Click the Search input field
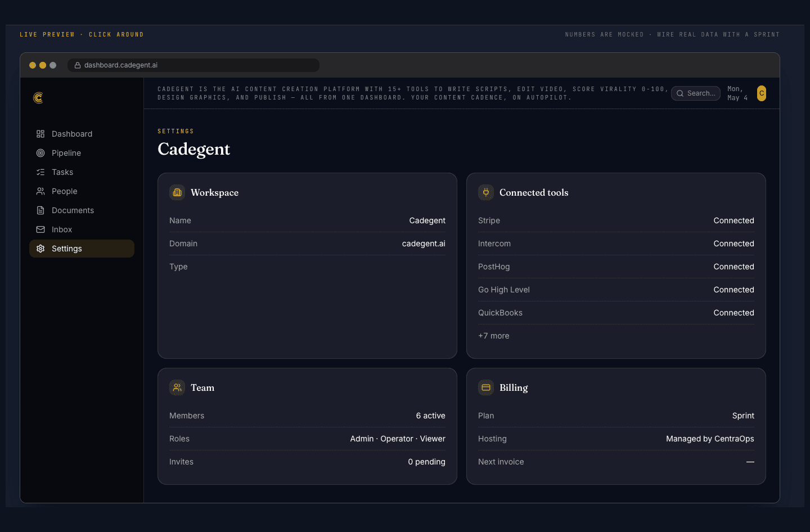Screen dimensions: 810x532 click(x=696, y=93)
